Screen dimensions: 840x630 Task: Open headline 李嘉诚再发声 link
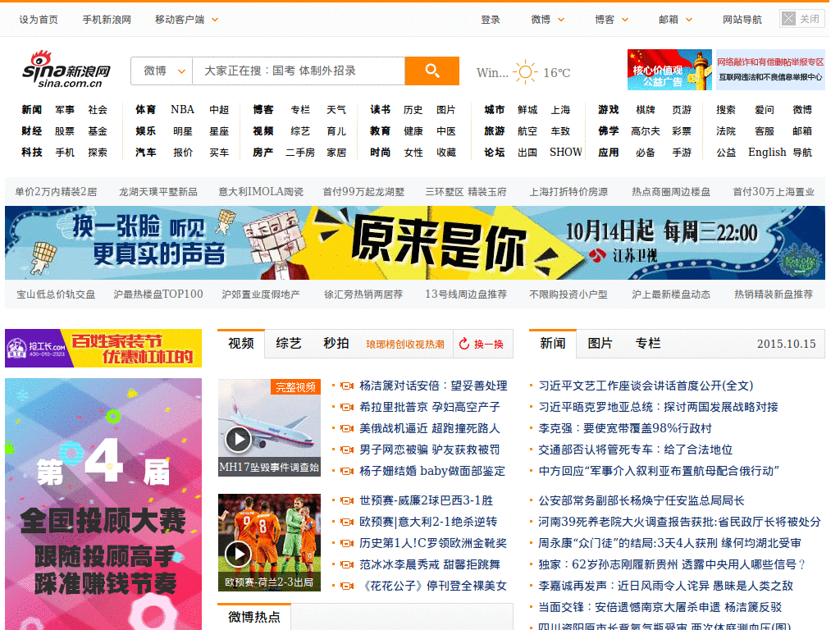point(665,586)
